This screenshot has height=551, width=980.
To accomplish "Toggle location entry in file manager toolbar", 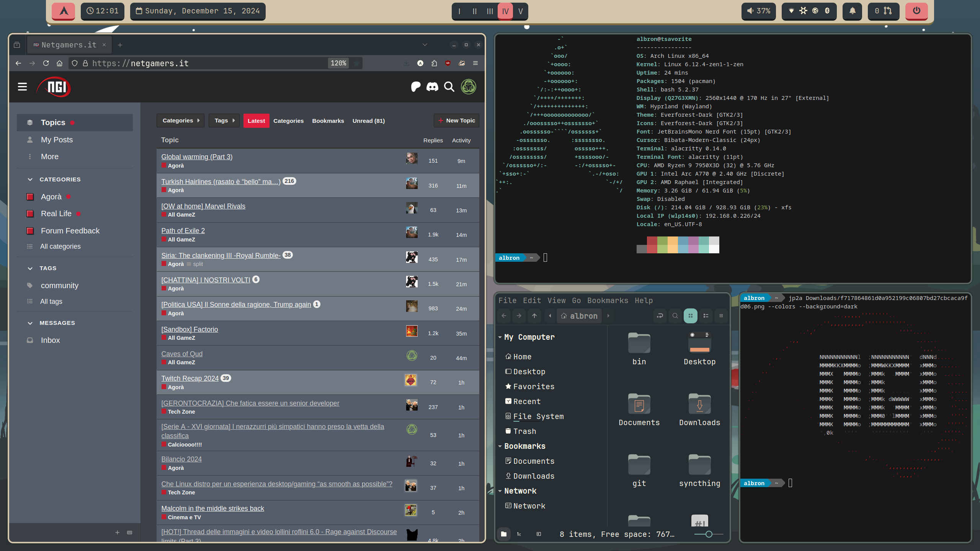I will pos(660,316).
